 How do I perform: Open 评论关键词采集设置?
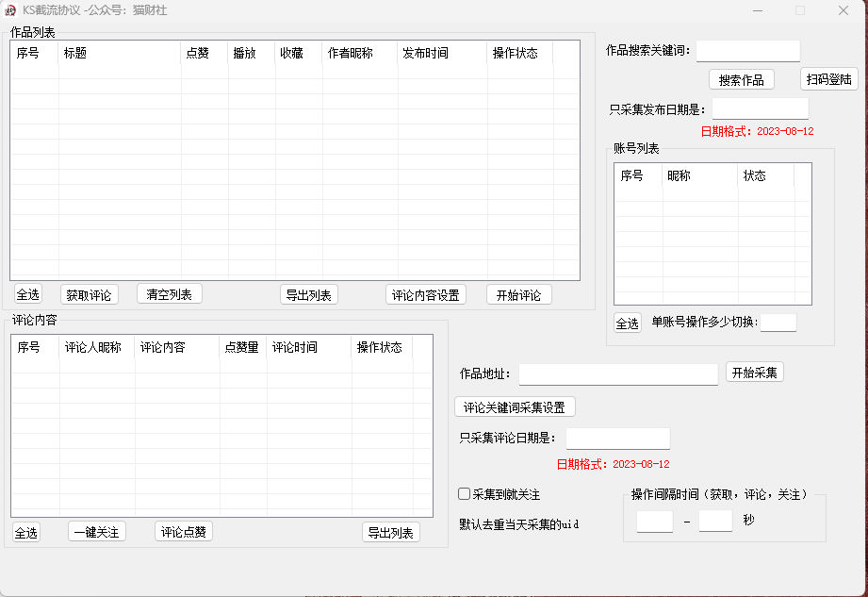click(515, 407)
